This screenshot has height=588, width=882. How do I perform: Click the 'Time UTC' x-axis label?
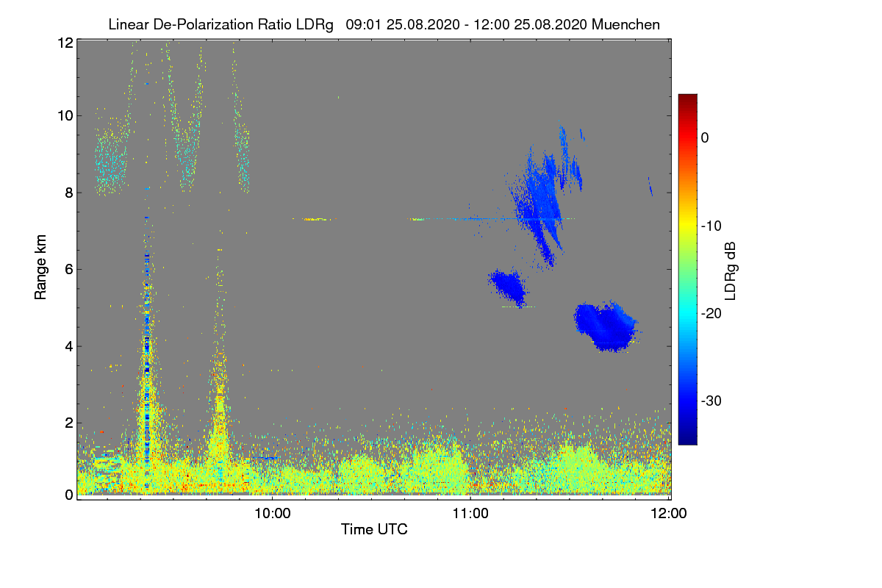pyautogui.click(x=374, y=529)
